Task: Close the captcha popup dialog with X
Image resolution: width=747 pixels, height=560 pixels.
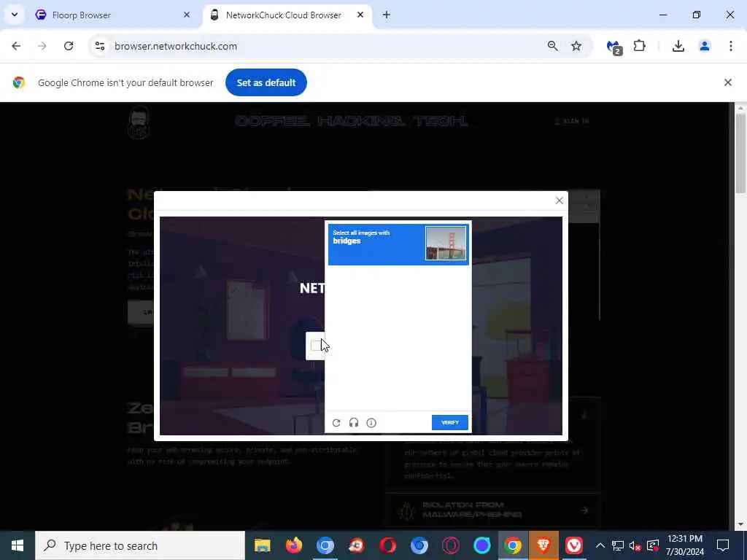Action: click(x=560, y=201)
